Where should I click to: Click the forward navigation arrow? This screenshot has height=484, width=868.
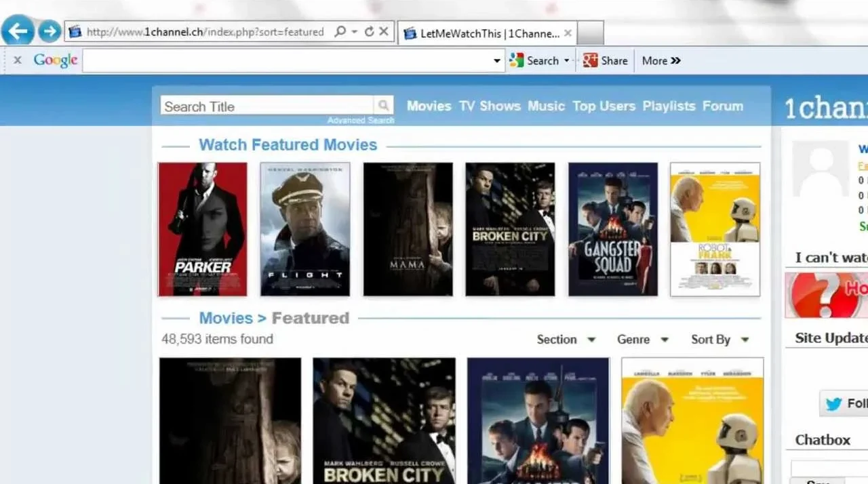pyautogui.click(x=49, y=31)
